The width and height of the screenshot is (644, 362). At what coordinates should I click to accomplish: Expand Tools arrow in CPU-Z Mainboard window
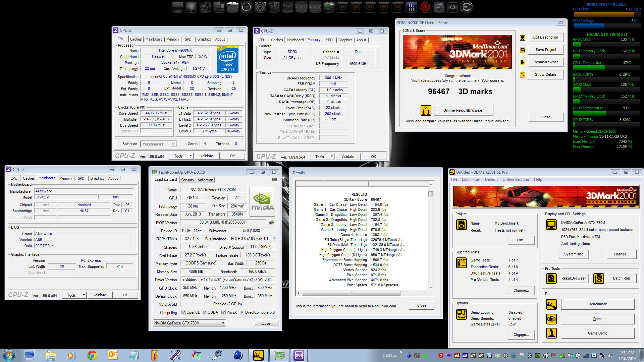[84, 295]
